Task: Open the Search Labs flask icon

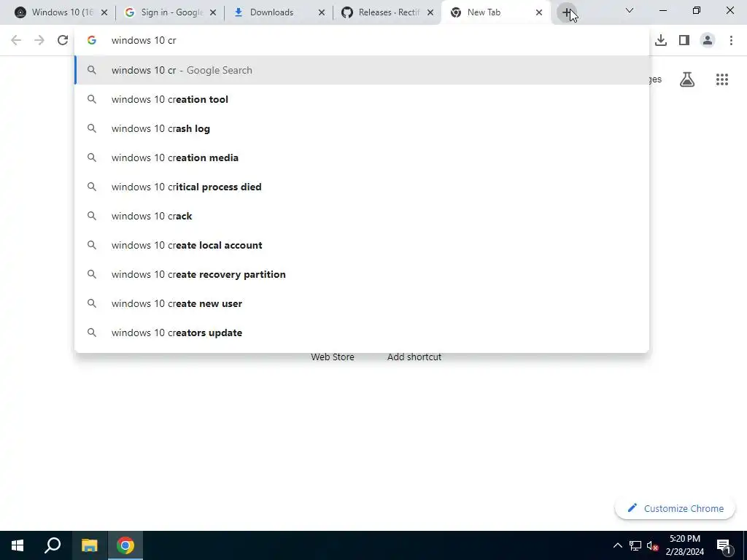Action: pos(687,79)
